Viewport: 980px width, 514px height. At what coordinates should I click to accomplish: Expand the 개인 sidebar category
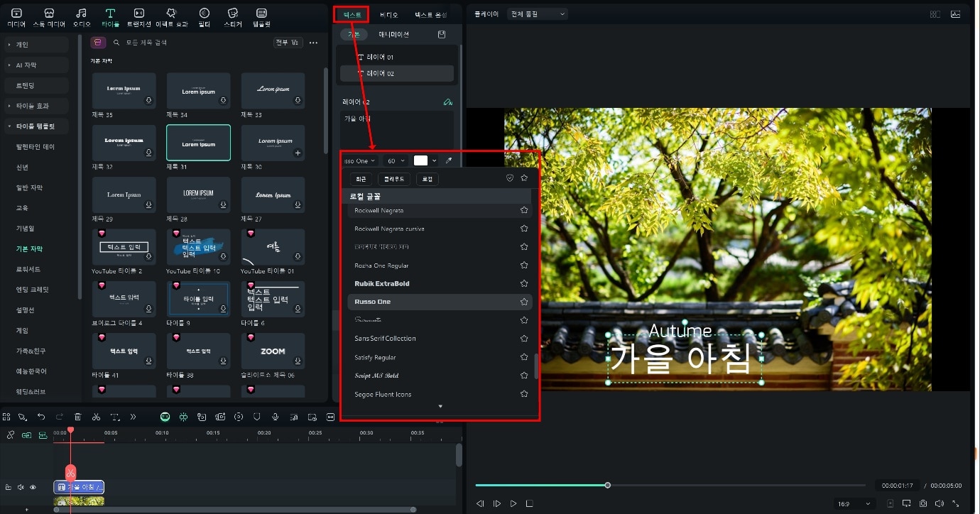(36, 44)
